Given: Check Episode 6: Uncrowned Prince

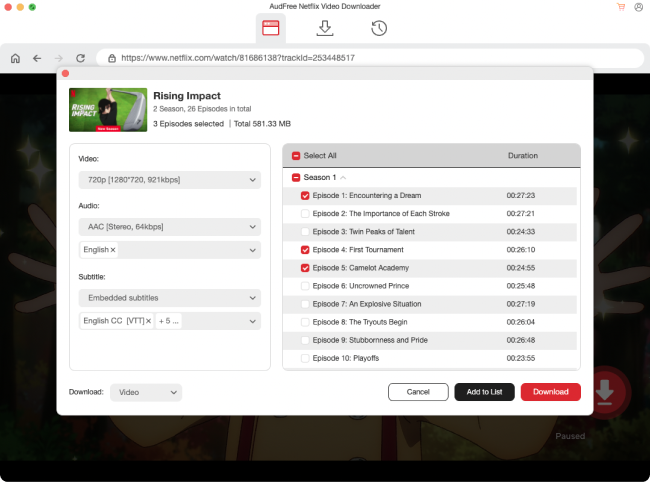Looking at the screenshot, I should [x=305, y=286].
